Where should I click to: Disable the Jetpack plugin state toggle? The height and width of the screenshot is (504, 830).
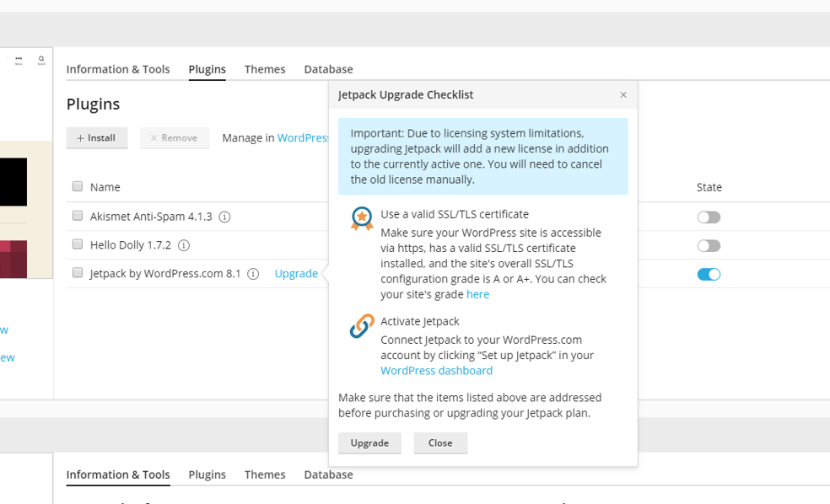[x=709, y=275]
